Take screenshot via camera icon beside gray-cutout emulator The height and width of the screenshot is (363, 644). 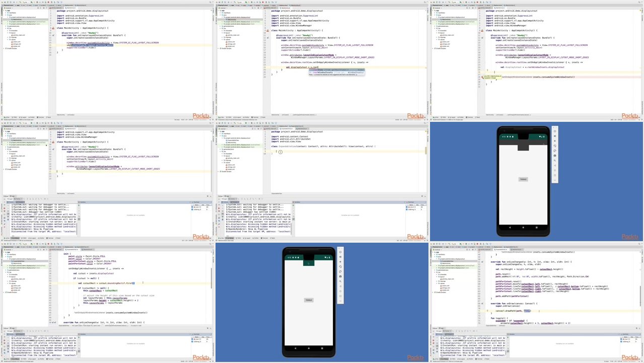coord(555,156)
